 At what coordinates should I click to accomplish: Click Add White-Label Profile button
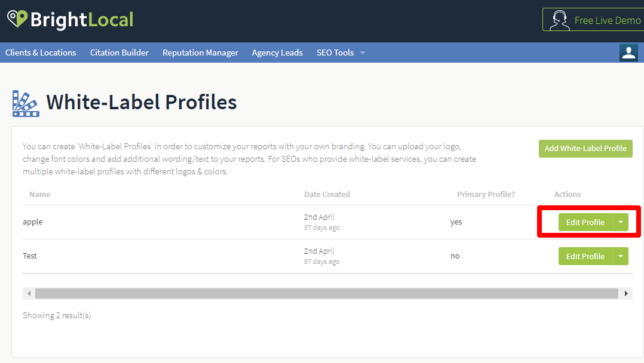(x=585, y=148)
